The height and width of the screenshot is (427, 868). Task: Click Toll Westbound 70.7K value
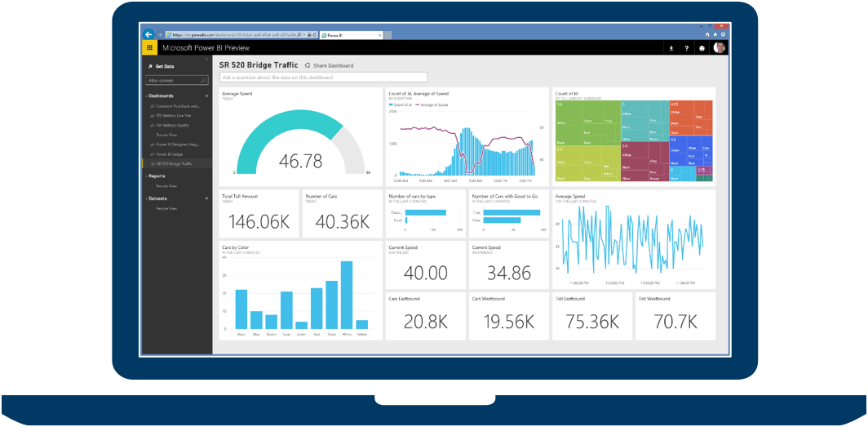coord(675,322)
